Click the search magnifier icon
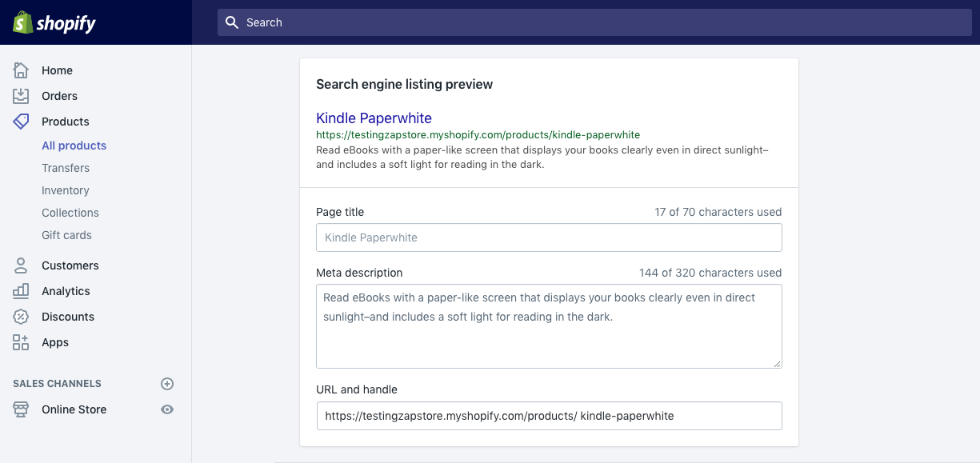The height and width of the screenshot is (463, 980). tap(232, 22)
